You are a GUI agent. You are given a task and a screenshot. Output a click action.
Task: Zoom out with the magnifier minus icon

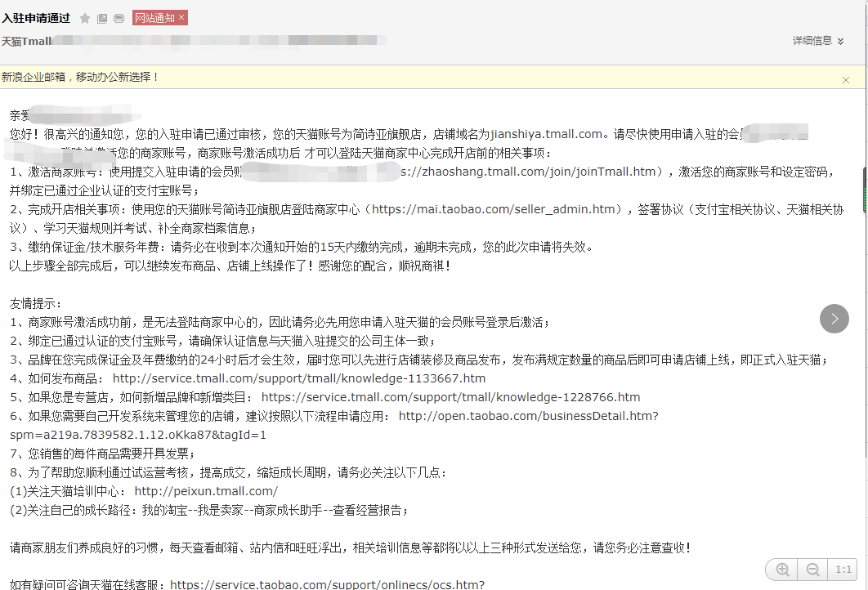pyautogui.click(x=812, y=570)
